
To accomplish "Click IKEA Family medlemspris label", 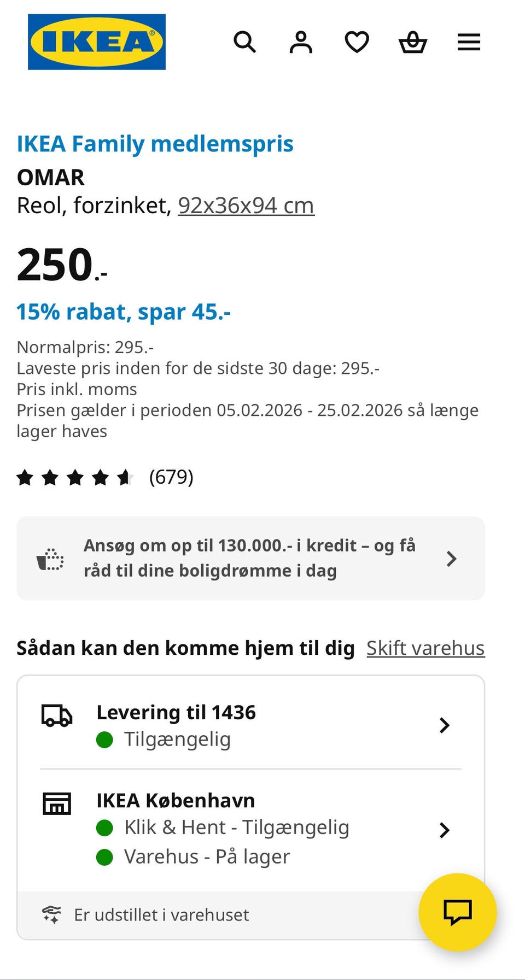I will [155, 143].
